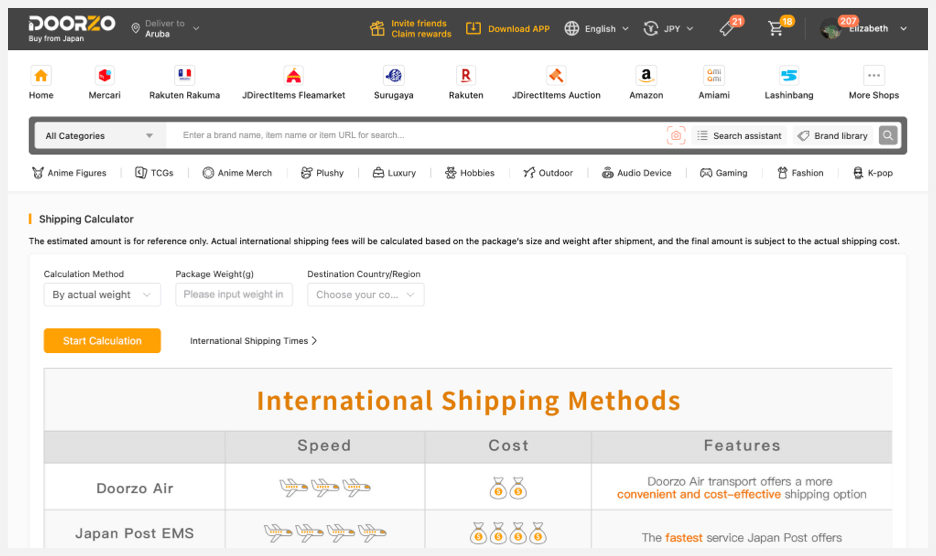The height and width of the screenshot is (556, 936).
Task: Expand the Elizabeth account menu arrow
Action: pyautogui.click(x=903, y=29)
